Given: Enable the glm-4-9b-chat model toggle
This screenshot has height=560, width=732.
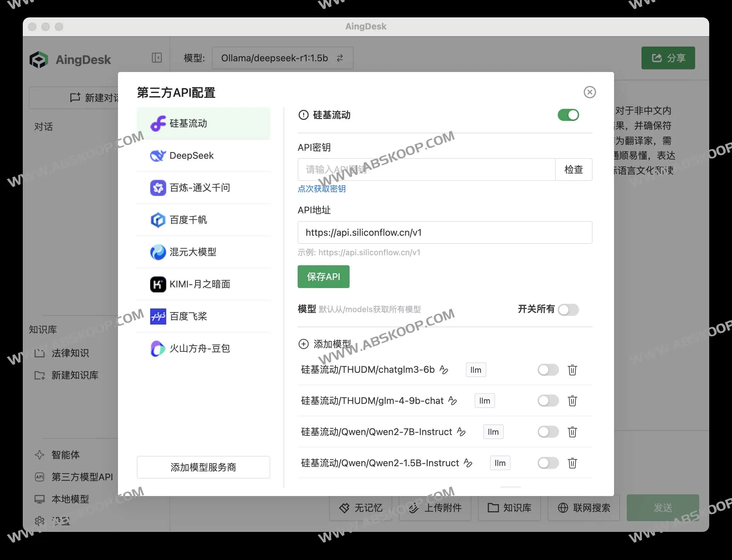Looking at the screenshot, I should pyautogui.click(x=548, y=401).
